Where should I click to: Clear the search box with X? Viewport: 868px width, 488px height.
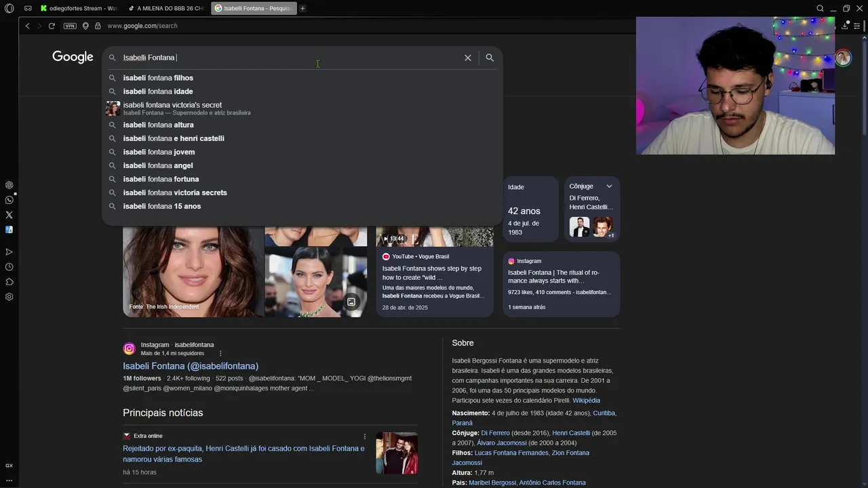pos(468,58)
